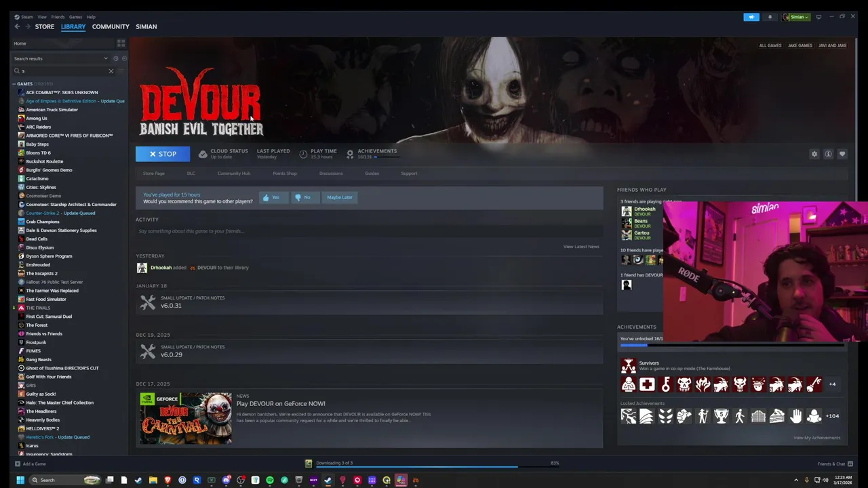Open the Steam menu
The height and width of the screenshot is (488, 868).
pos(24,17)
